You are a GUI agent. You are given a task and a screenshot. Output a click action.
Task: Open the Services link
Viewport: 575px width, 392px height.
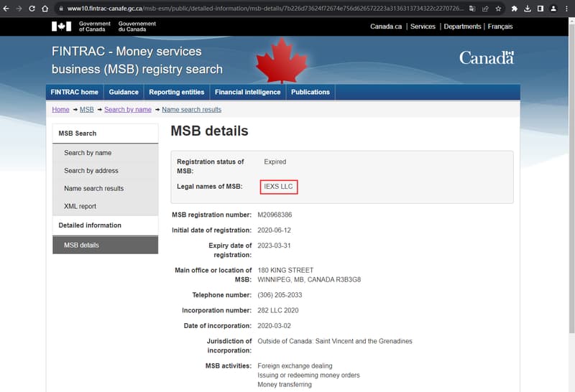[x=423, y=27]
